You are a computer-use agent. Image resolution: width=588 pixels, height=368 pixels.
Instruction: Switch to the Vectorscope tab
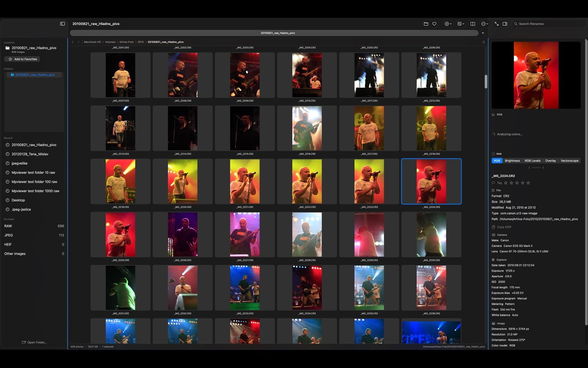pyautogui.click(x=570, y=161)
